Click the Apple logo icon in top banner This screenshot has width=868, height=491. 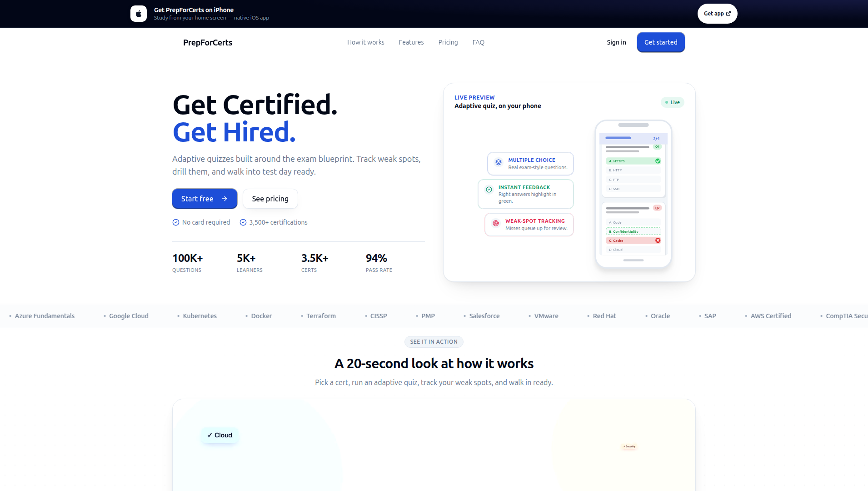(x=139, y=14)
